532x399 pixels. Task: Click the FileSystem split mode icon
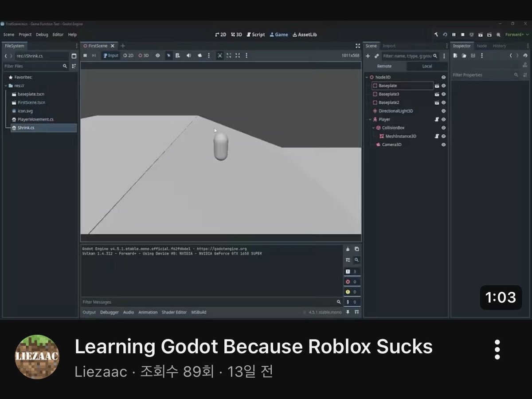pyautogui.click(x=74, y=56)
